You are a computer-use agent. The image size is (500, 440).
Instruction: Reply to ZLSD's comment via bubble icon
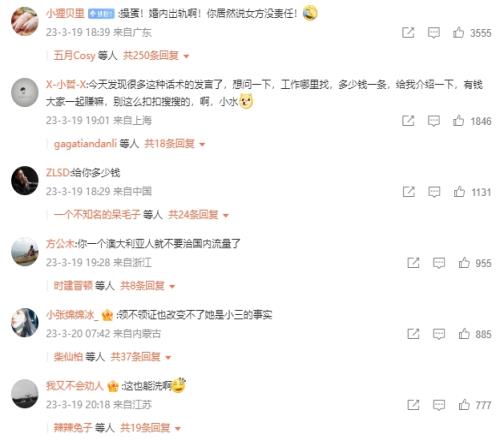[x=434, y=192]
